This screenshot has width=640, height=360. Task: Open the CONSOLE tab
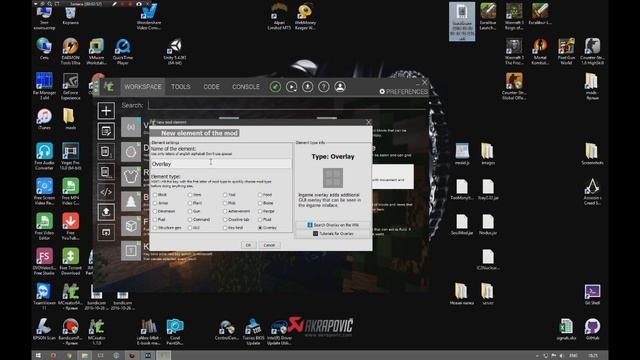point(246,87)
